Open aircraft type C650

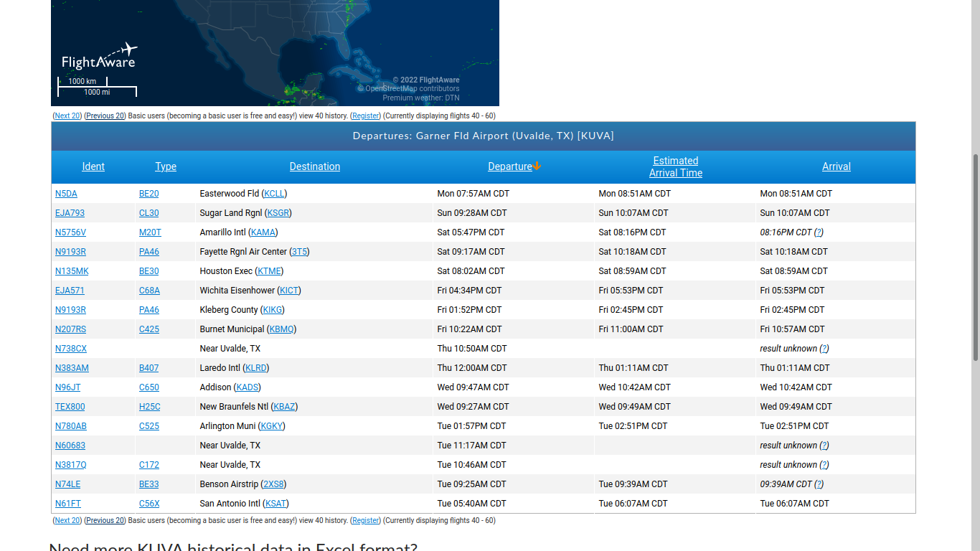(149, 387)
